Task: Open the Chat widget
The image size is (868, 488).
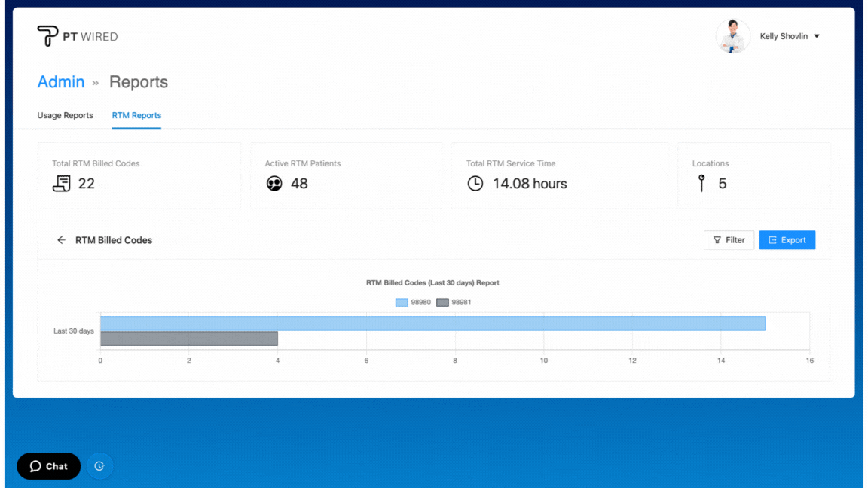Action: tap(49, 466)
